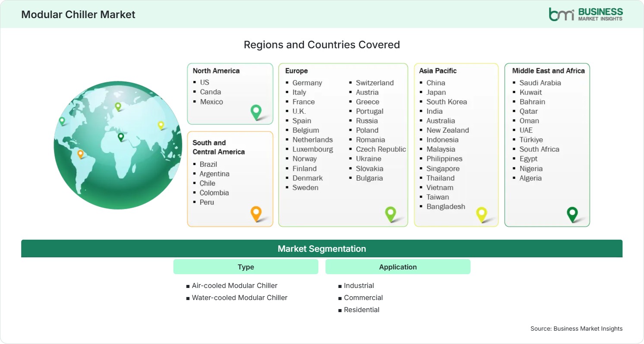
Task: Click Sweden in the Europe list
Action: point(305,188)
